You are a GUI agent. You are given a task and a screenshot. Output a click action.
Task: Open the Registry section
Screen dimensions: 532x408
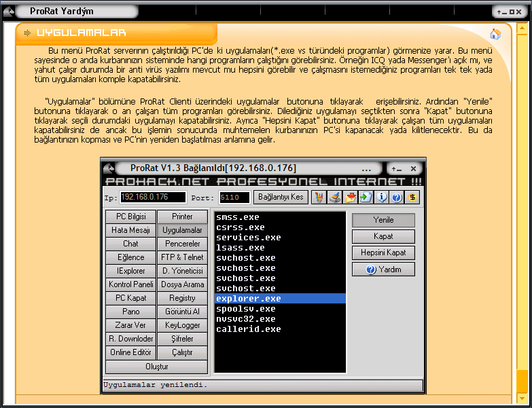pyautogui.click(x=182, y=298)
